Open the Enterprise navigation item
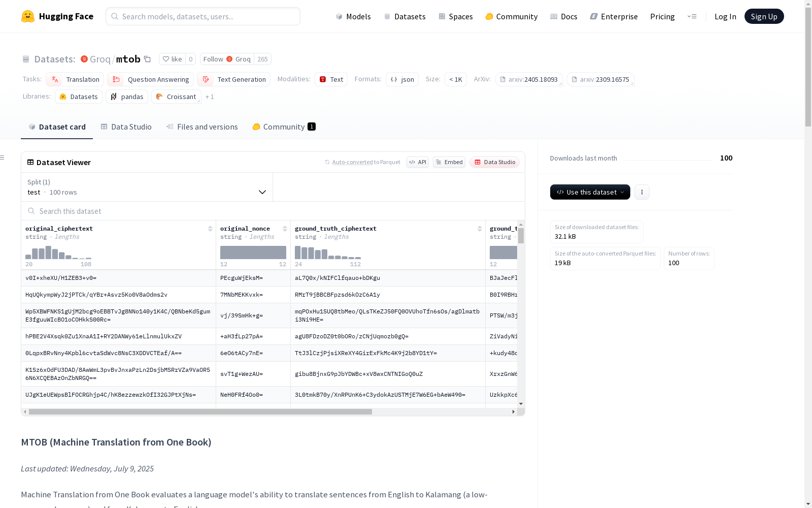Viewport: 812px width, 508px height. [614, 16]
